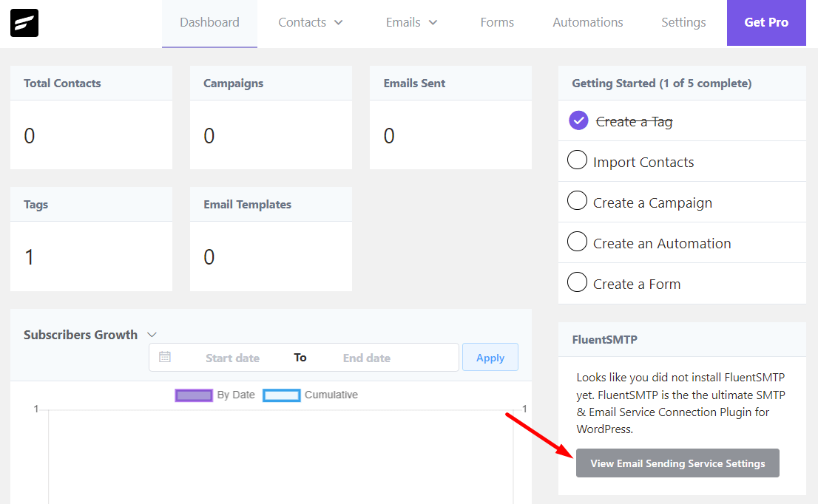Go to the Dashboard tab
This screenshot has width=818, height=504.
pyautogui.click(x=210, y=22)
